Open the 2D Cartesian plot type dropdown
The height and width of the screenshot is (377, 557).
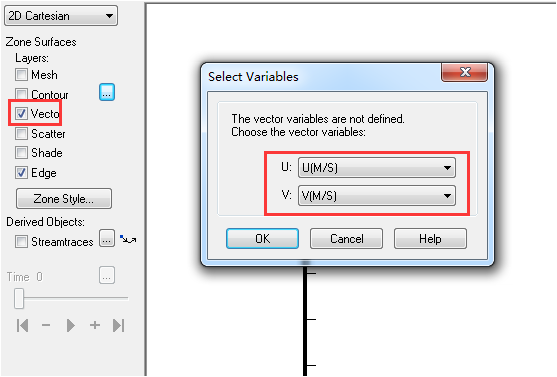pyautogui.click(x=61, y=16)
